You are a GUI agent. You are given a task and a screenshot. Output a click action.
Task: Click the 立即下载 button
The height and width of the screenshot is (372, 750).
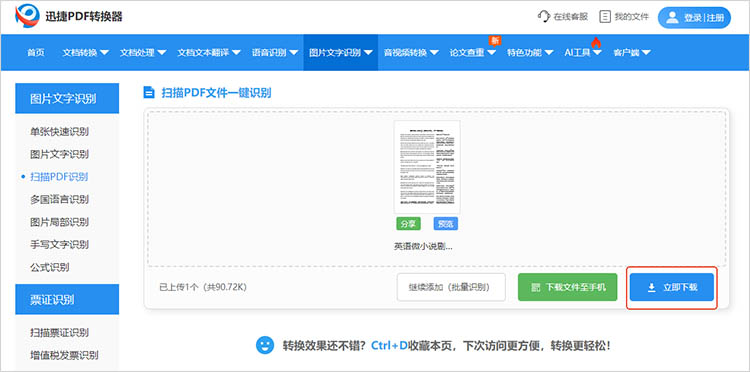pos(672,287)
